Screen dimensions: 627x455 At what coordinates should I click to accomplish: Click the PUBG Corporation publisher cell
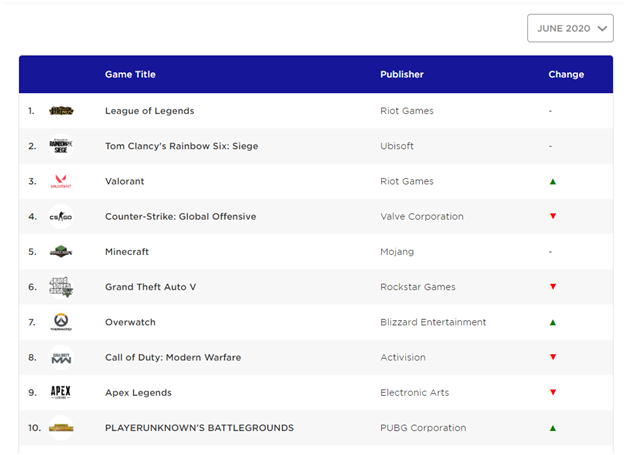coord(423,427)
